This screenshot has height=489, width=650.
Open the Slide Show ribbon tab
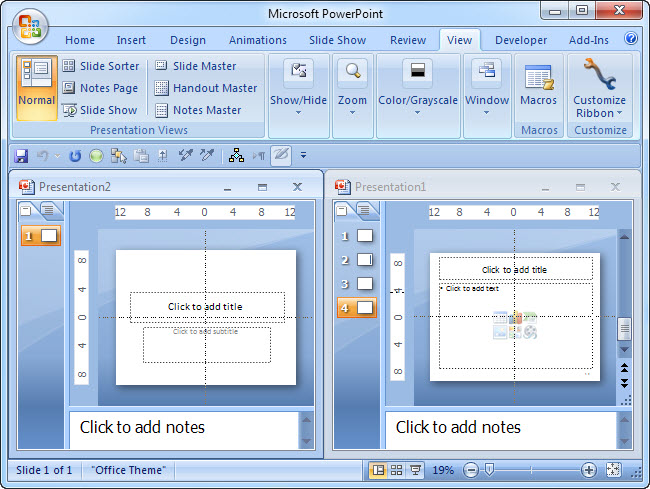(337, 40)
